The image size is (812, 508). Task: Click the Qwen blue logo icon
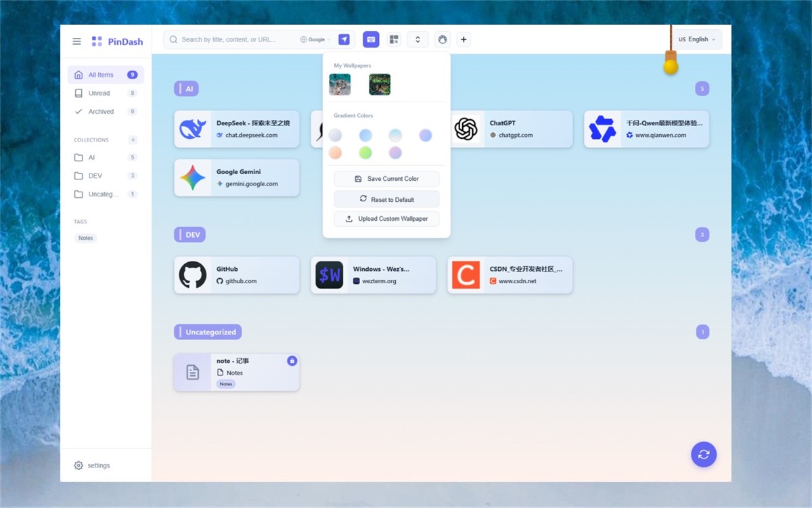coord(602,129)
